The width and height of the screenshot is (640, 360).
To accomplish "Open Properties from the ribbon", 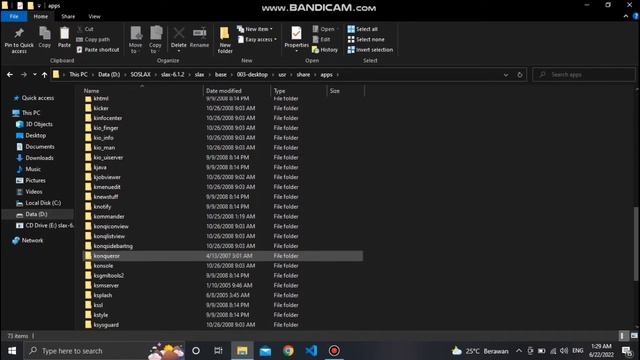I will [x=296, y=39].
